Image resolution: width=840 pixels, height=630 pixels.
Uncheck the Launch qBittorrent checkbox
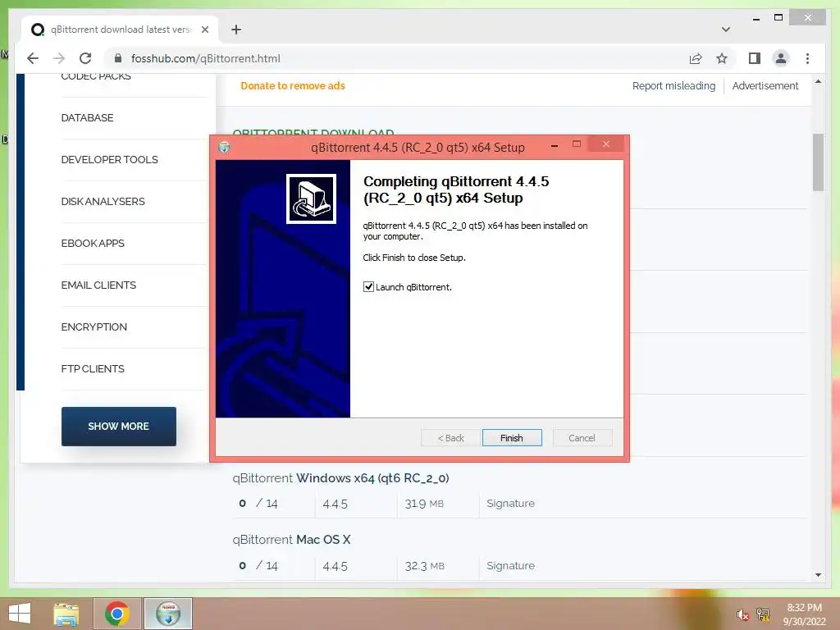pyautogui.click(x=368, y=286)
